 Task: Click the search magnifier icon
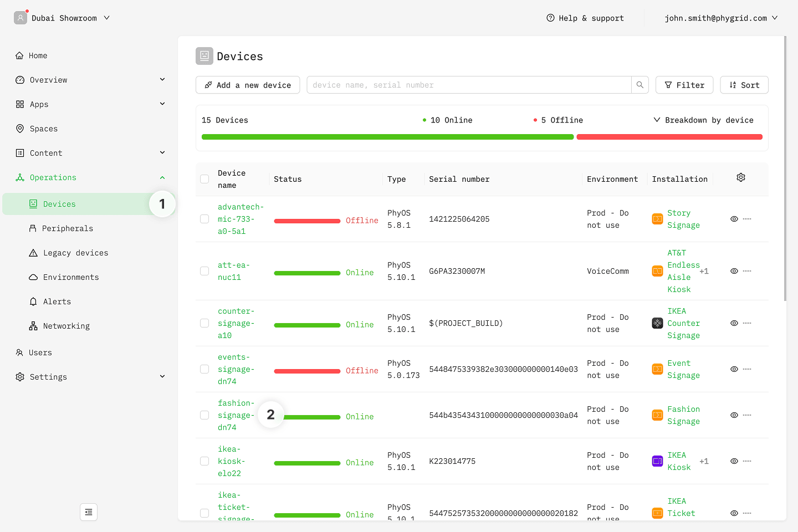[640, 85]
